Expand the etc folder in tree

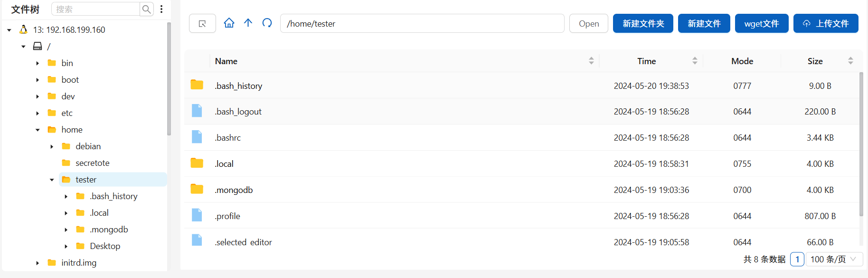click(38, 113)
